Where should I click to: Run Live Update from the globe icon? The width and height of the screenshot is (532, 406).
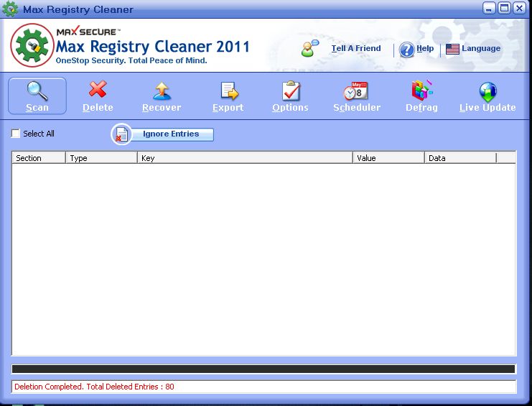pyautogui.click(x=488, y=92)
